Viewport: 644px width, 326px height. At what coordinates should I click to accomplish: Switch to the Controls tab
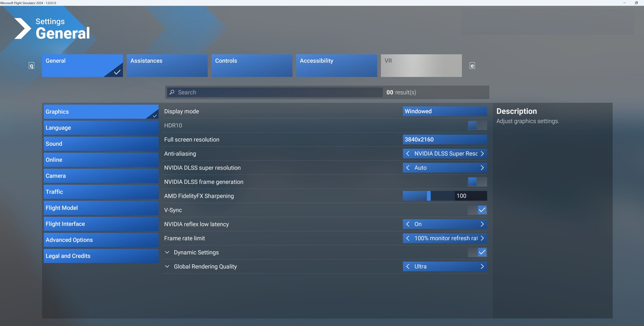click(x=252, y=65)
